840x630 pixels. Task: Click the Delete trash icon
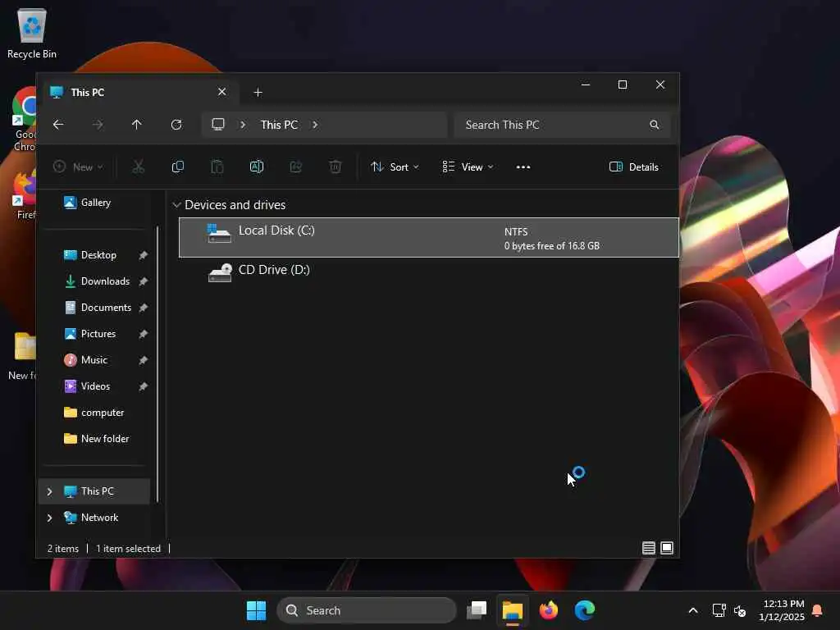click(336, 167)
